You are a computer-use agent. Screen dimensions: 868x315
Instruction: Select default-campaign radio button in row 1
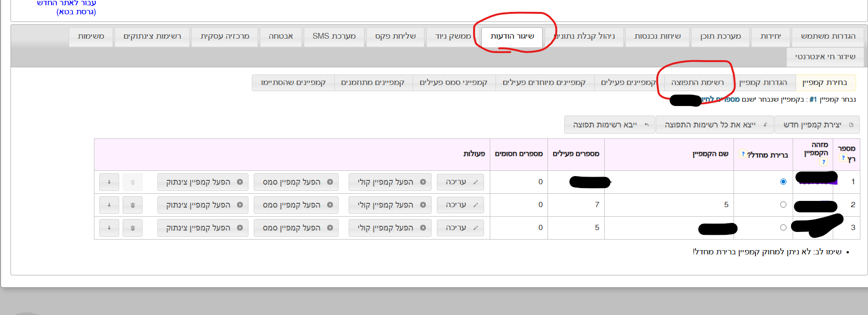click(x=783, y=181)
